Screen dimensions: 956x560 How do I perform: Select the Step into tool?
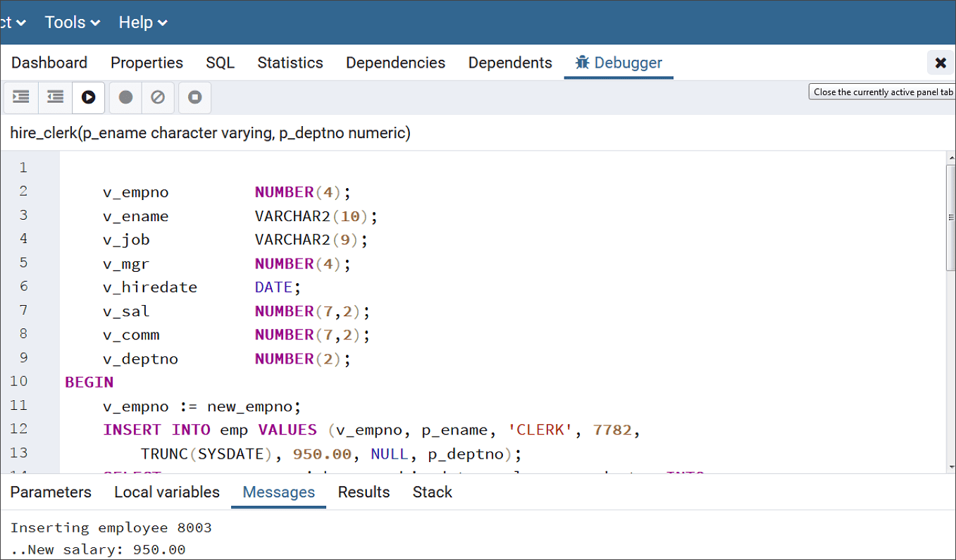coord(20,97)
